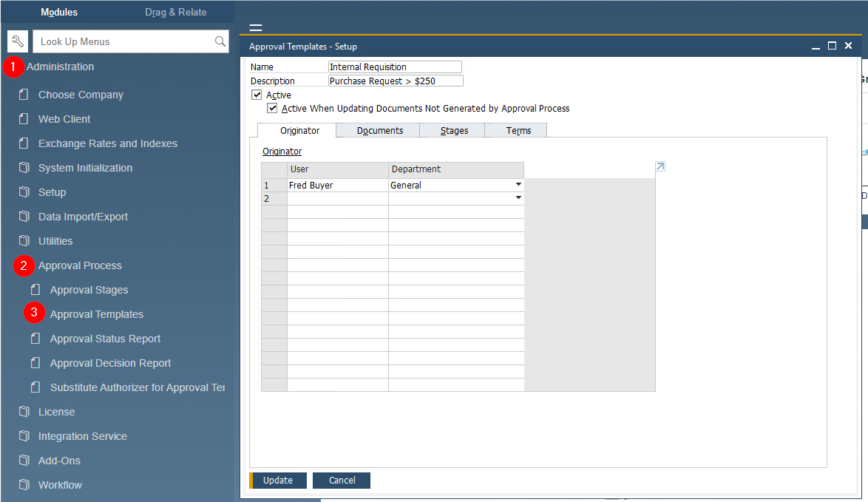This screenshot has width=868, height=502.
Task: Switch to the Documents tab
Action: pyautogui.click(x=379, y=131)
